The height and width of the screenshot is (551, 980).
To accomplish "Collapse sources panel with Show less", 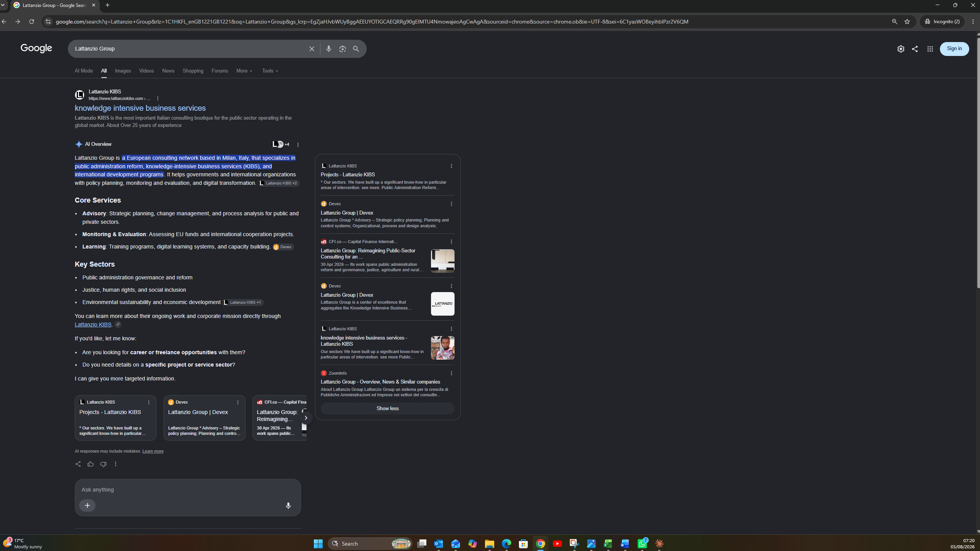I will (387, 408).
